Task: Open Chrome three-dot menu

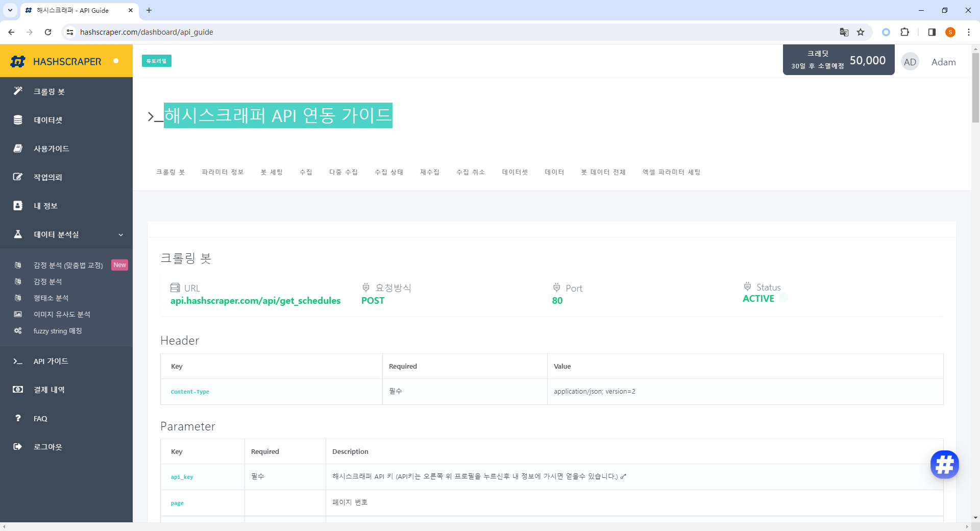Action: tap(969, 32)
